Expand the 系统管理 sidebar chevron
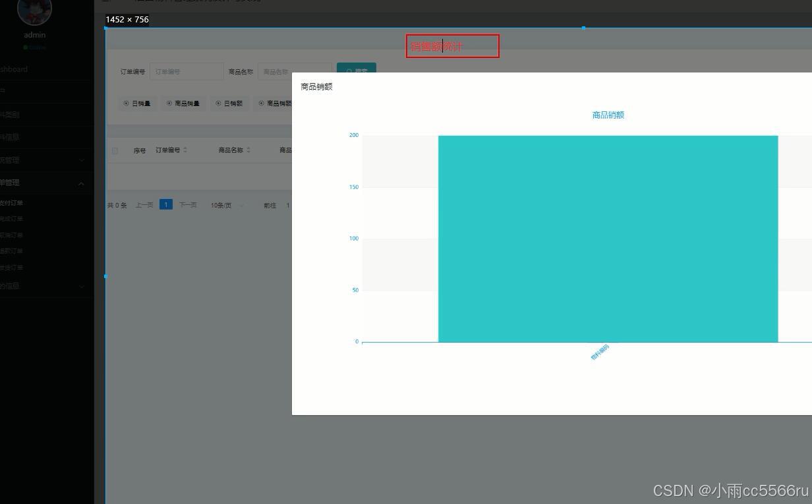812x504 pixels. (82, 160)
